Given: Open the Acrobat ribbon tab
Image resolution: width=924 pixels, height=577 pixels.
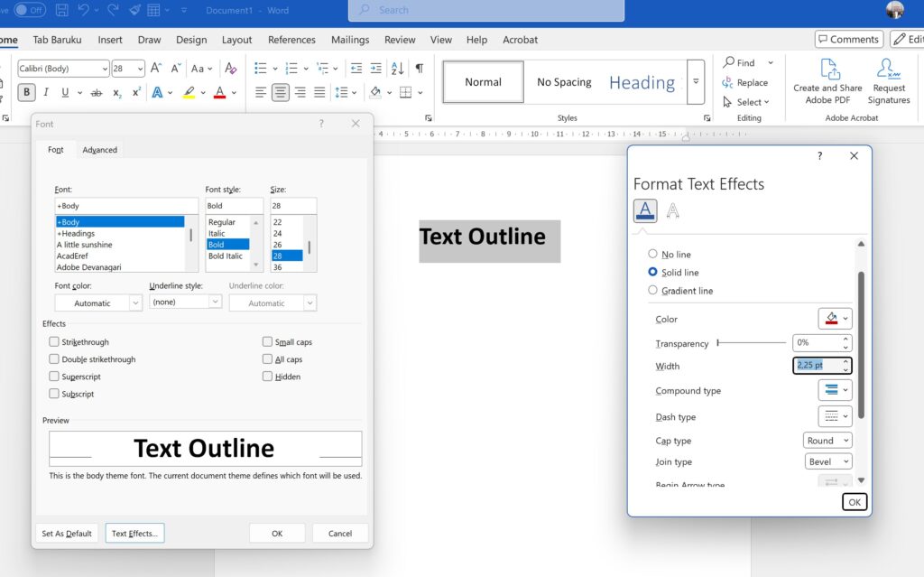Looking at the screenshot, I should tap(520, 40).
